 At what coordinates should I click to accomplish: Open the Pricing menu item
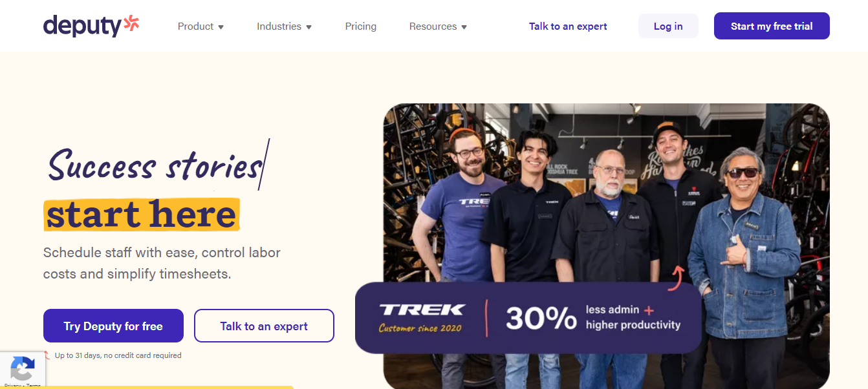pos(361,26)
